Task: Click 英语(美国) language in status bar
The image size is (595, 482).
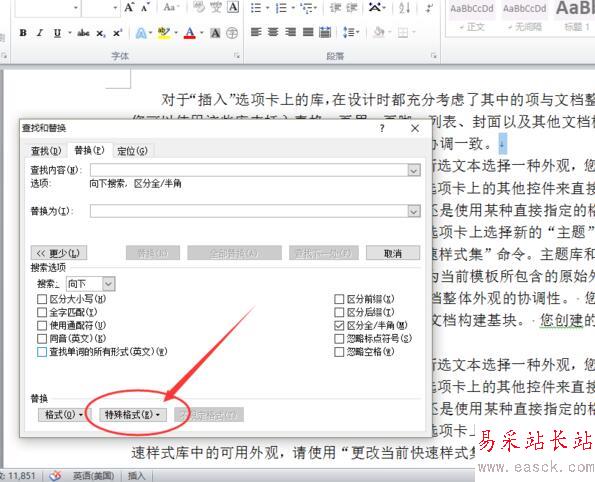Action: [x=93, y=476]
